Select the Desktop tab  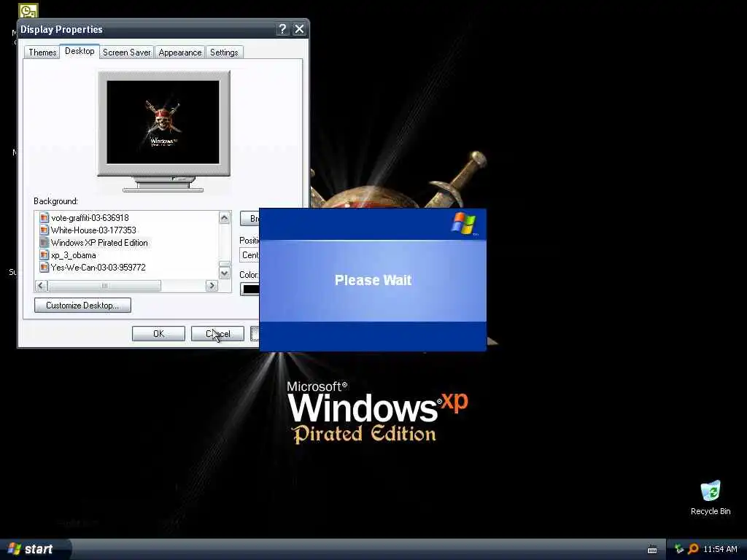coord(80,51)
